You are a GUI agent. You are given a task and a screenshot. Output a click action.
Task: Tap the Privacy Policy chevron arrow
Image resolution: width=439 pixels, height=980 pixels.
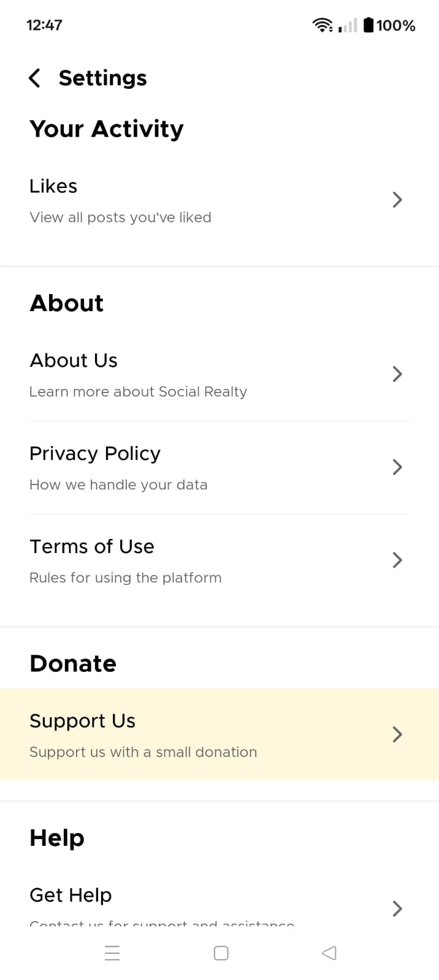tap(397, 467)
